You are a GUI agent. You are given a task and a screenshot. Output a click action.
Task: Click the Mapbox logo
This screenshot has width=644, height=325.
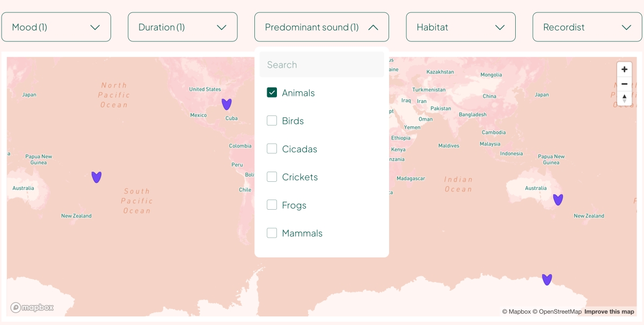pos(32,308)
